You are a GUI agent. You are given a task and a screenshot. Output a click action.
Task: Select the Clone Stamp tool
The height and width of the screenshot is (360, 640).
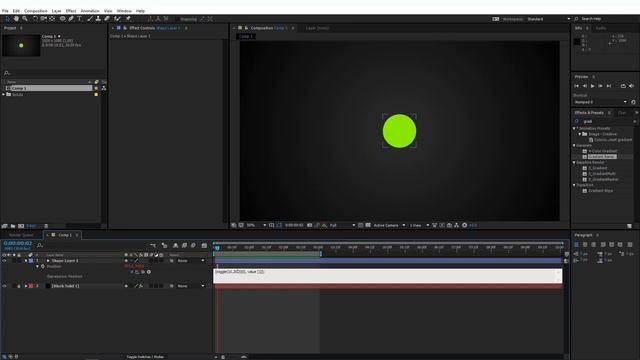pyautogui.click(x=98, y=19)
